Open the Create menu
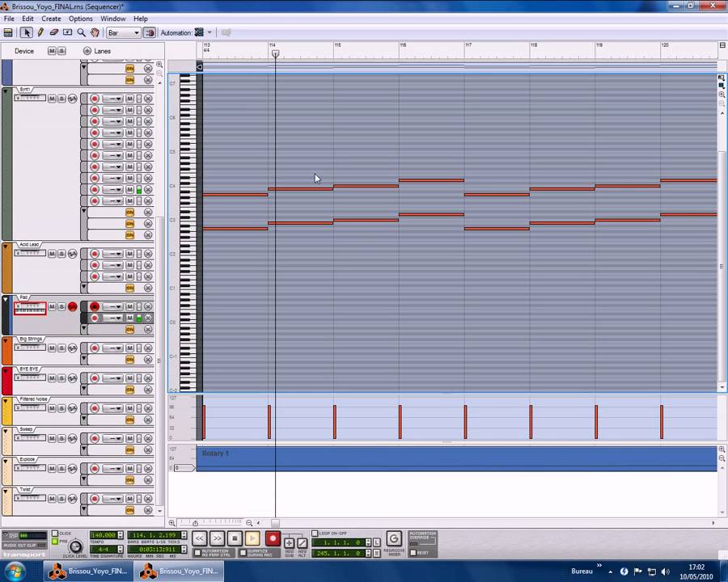 click(51, 19)
